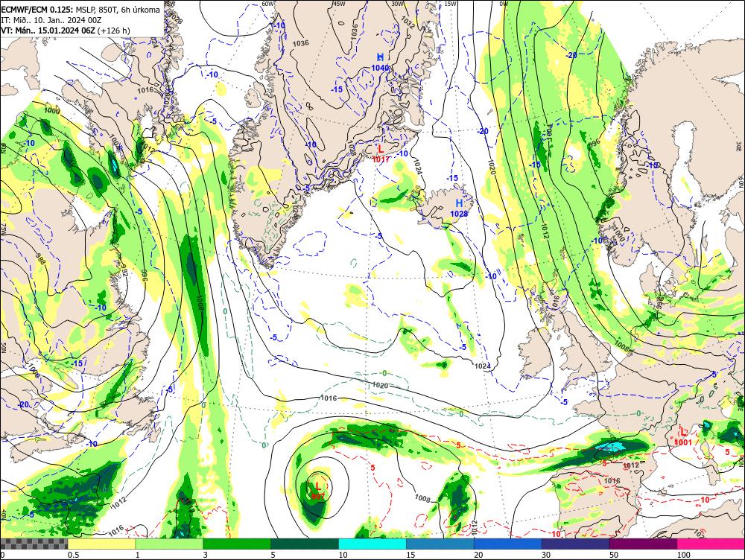
Task: Select the cyan 10–15 mm legend swatch
Action: [x=372, y=544]
